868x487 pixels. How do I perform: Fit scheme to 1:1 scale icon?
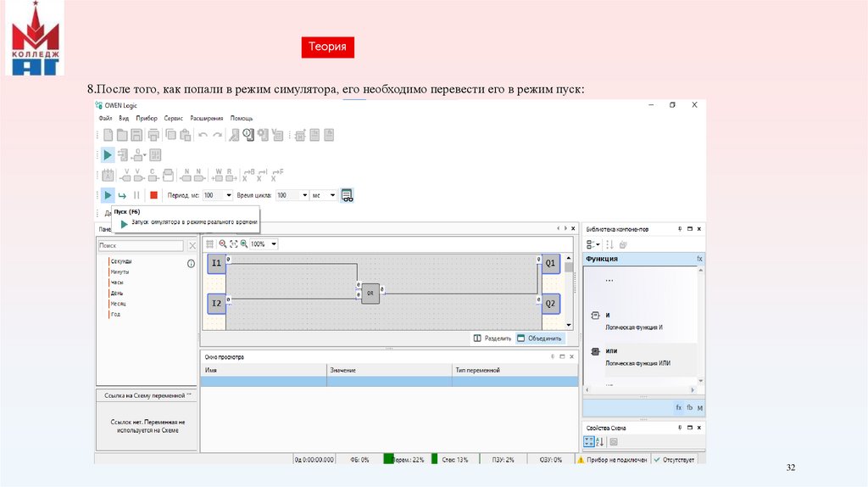pos(233,243)
